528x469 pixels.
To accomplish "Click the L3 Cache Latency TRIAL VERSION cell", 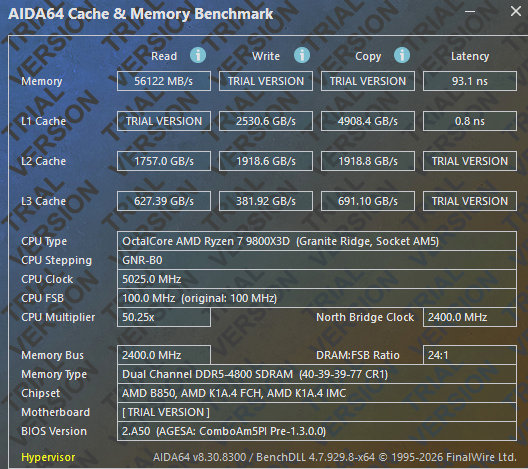I will (470, 201).
